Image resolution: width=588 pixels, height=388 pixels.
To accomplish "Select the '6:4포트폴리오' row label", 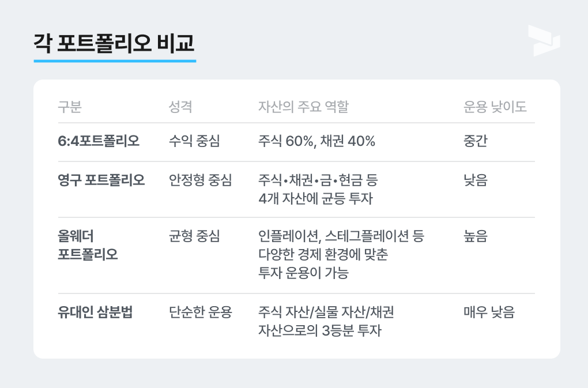I will click(99, 141).
